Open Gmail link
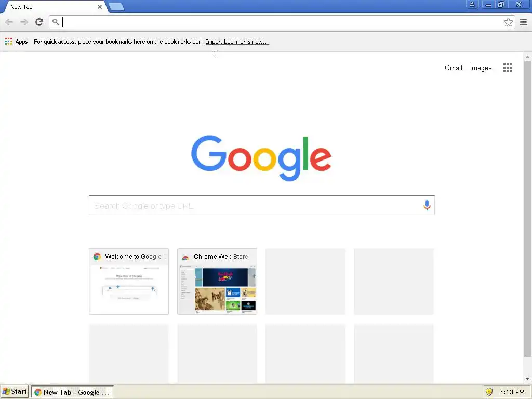The width and height of the screenshot is (532, 399). [453, 68]
